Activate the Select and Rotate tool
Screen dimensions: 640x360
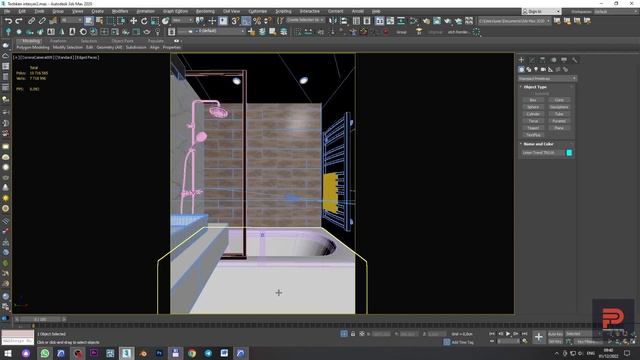coord(144,20)
